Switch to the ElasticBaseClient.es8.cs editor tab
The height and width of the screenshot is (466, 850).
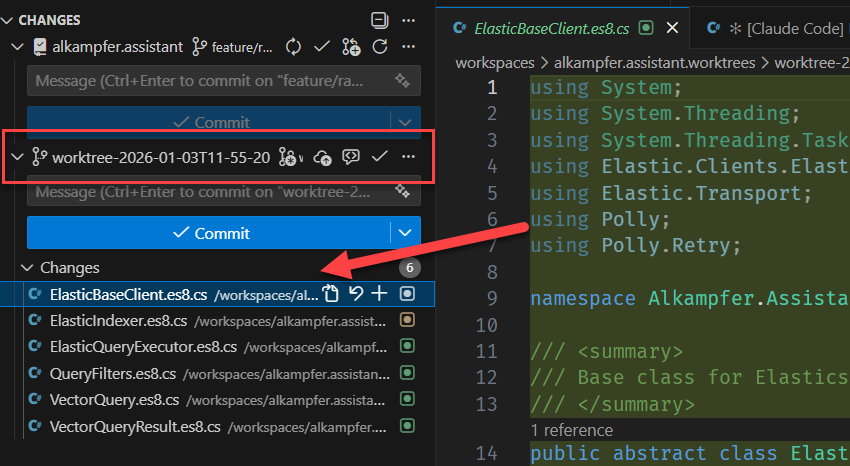(545, 28)
